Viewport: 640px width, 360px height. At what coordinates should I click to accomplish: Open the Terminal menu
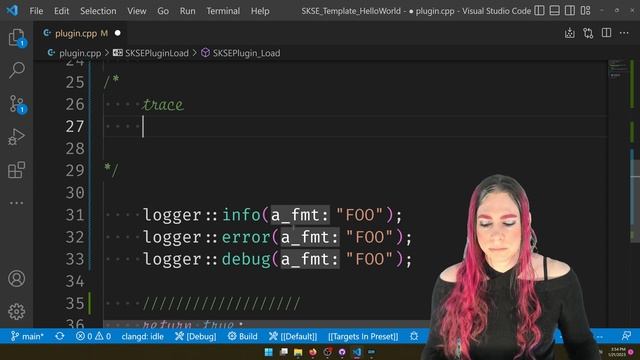coord(223,11)
